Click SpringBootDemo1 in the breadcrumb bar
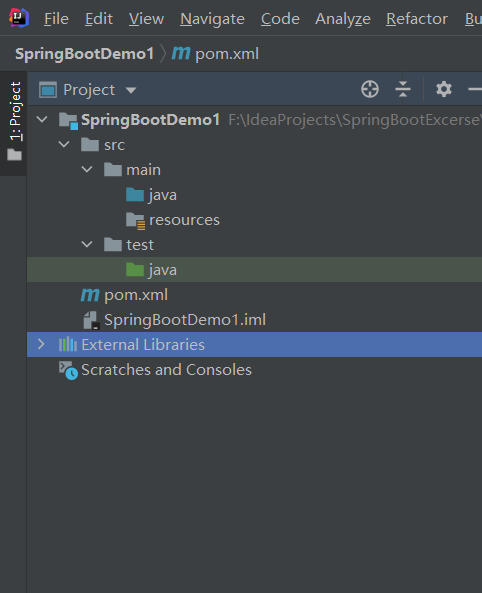This screenshot has height=593, width=482. (x=84, y=54)
